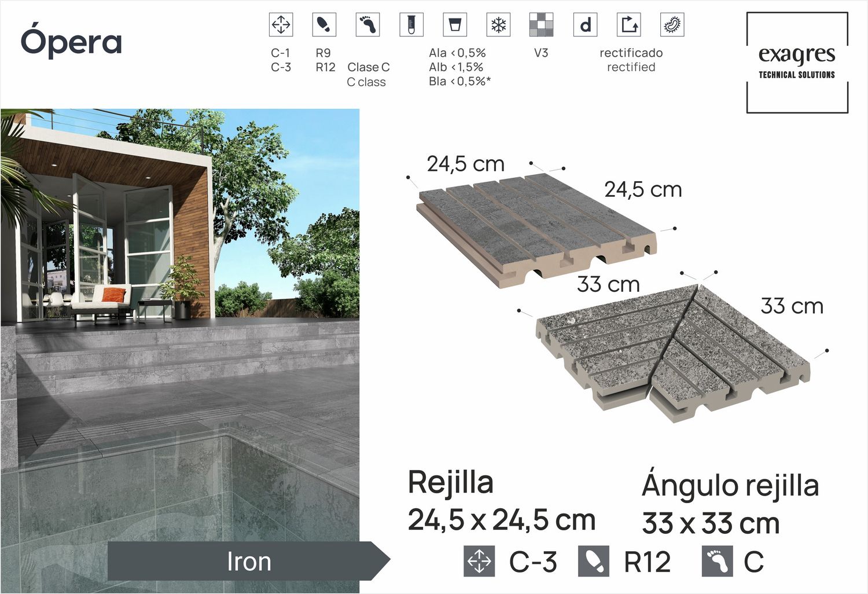Select the Iron color banner
Viewport: 868px width, 594px height.
point(249,561)
